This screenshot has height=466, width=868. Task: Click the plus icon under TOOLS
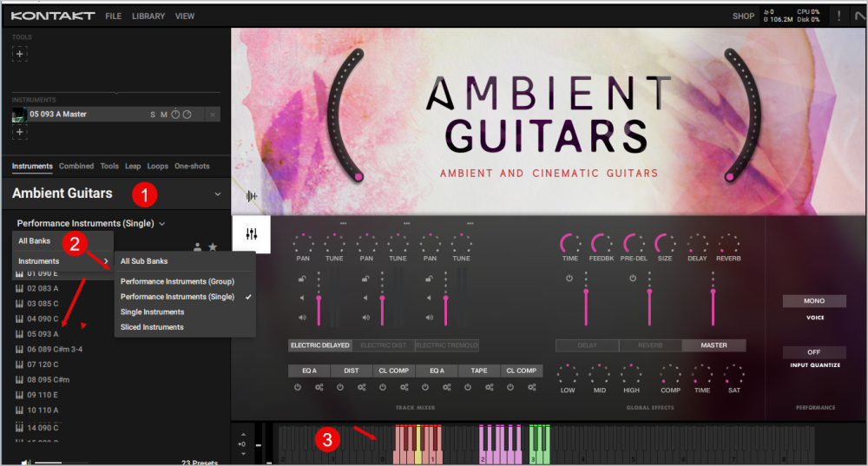19,54
